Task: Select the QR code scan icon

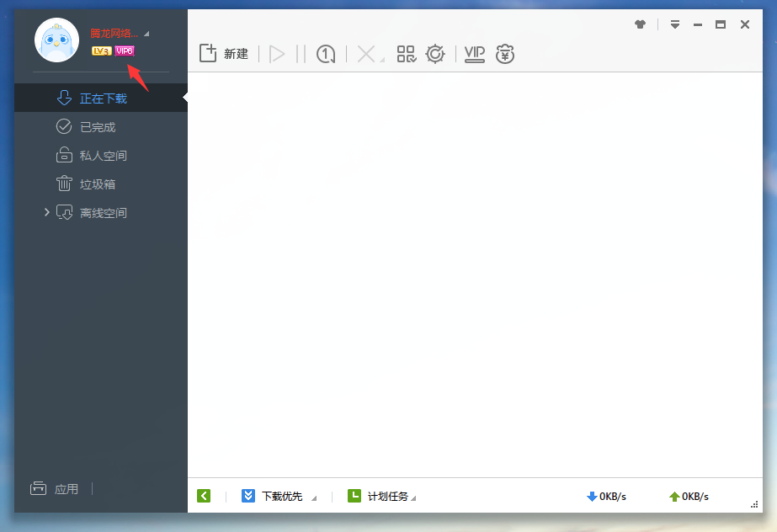Action: (x=406, y=53)
